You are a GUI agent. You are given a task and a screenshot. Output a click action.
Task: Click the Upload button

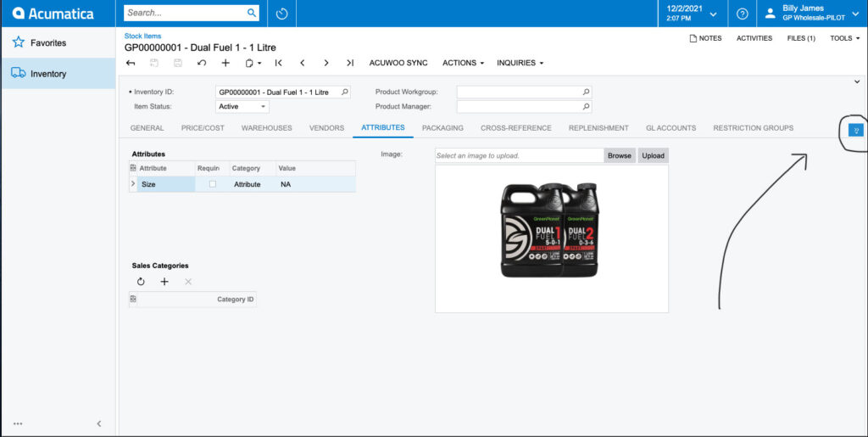[654, 155]
